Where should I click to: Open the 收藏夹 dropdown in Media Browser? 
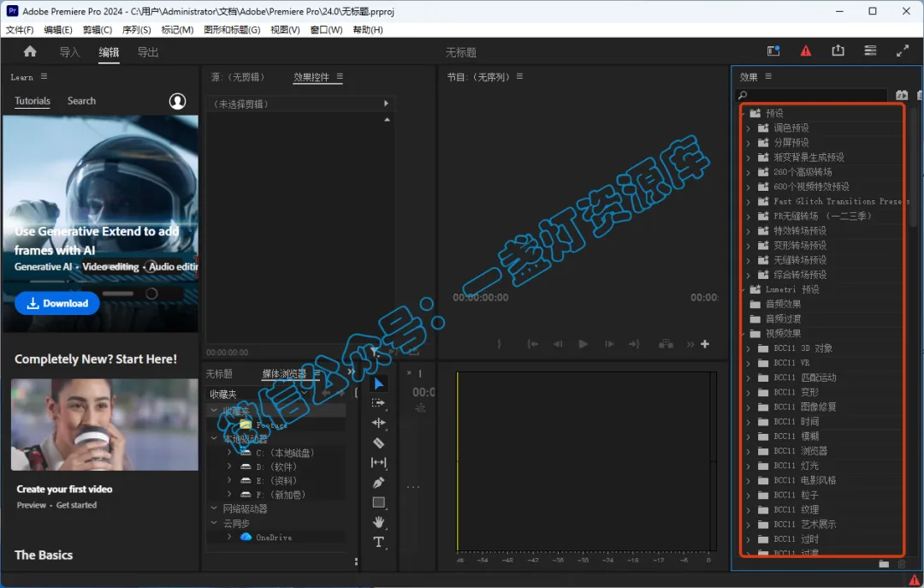(258, 394)
